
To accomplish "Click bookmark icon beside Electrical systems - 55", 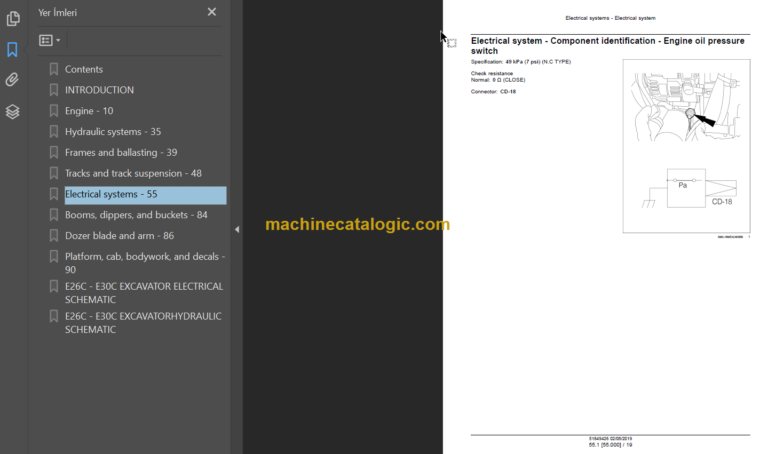I will (x=54, y=194).
